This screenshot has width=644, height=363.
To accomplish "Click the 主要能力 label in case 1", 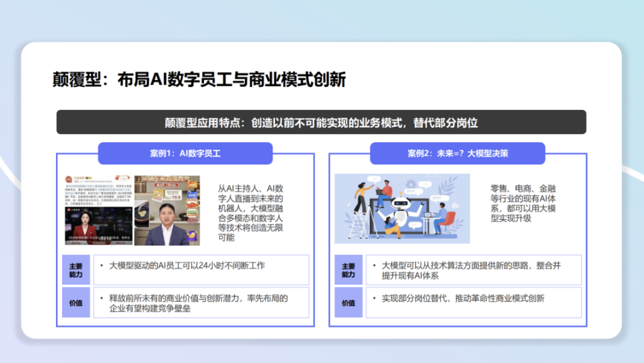I will (x=76, y=270).
